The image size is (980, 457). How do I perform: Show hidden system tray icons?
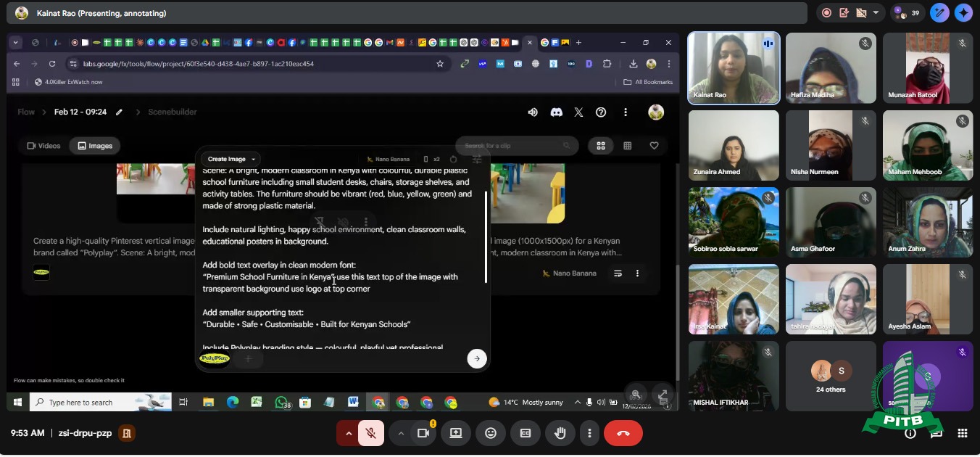click(x=578, y=403)
